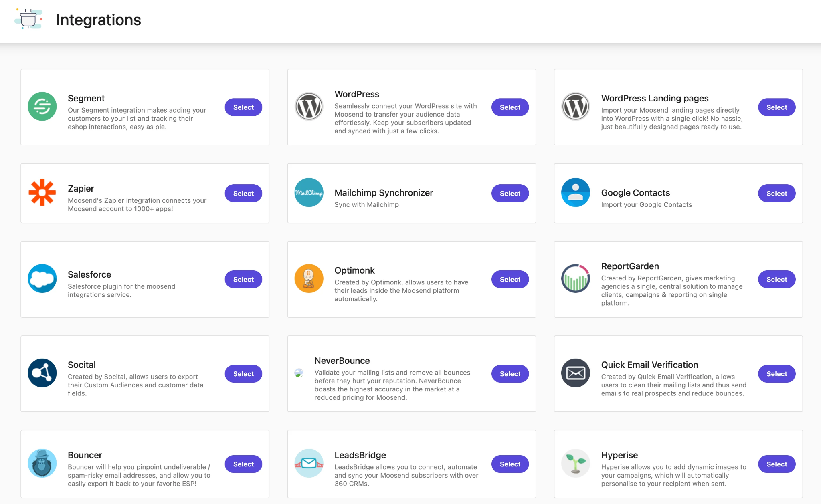The height and width of the screenshot is (504, 821).
Task: Click the Quick Email Verification envelope icon
Action: coord(575,373)
